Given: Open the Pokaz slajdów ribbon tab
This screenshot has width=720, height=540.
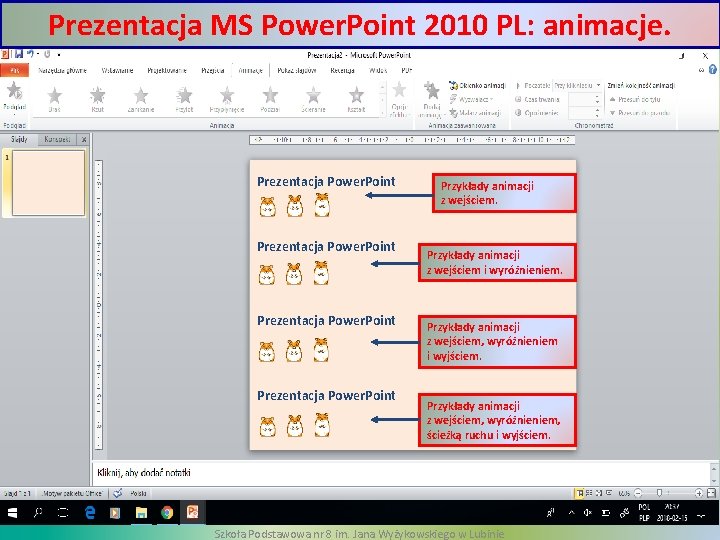Looking at the screenshot, I should (297, 70).
